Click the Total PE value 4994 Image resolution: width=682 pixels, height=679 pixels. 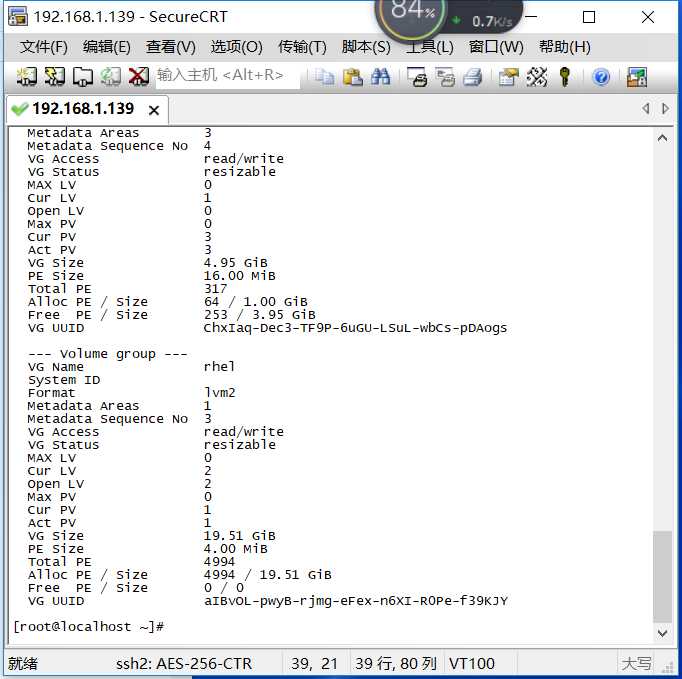pyautogui.click(x=219, y=562)
